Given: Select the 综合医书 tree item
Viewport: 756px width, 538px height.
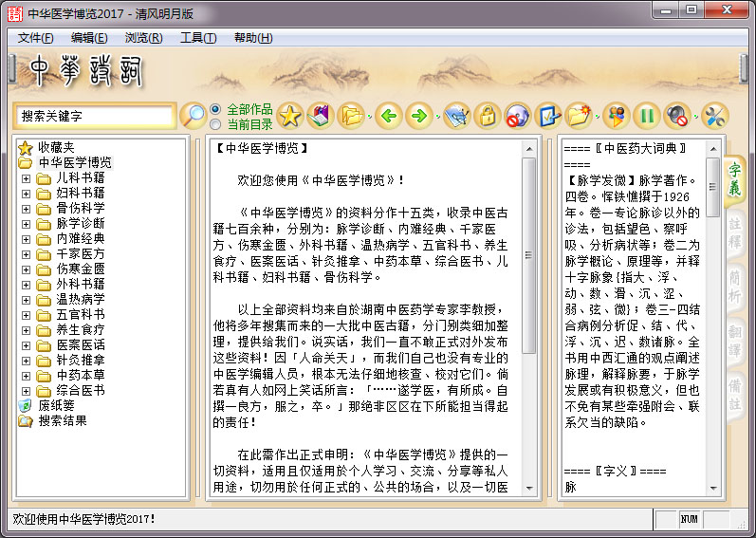Looking at the screenshot, I should [81, 391].
